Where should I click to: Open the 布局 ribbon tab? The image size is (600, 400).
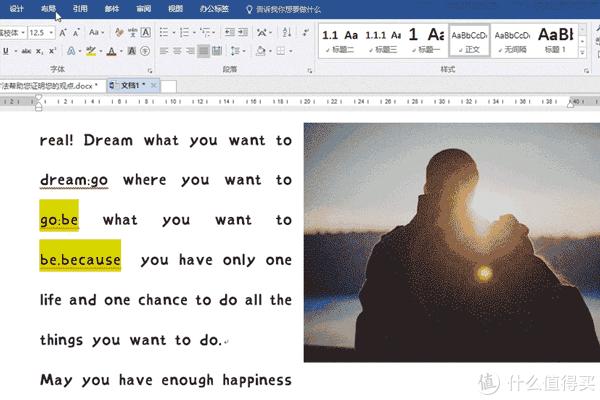(x=48, y=9)
